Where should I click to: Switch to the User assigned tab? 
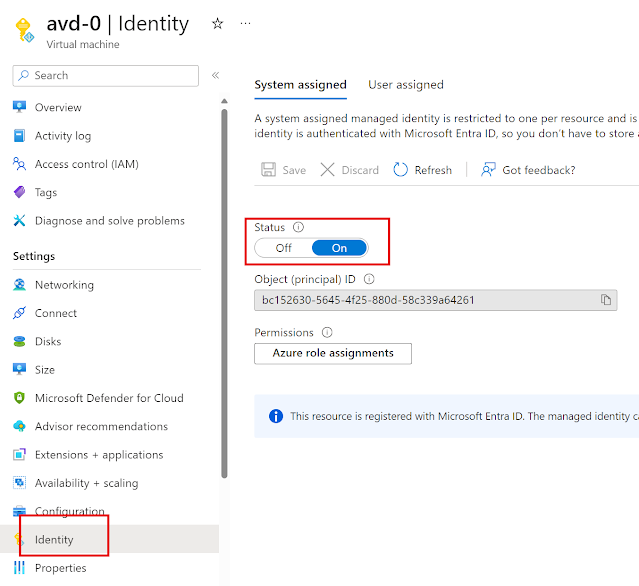click(405, 85)
